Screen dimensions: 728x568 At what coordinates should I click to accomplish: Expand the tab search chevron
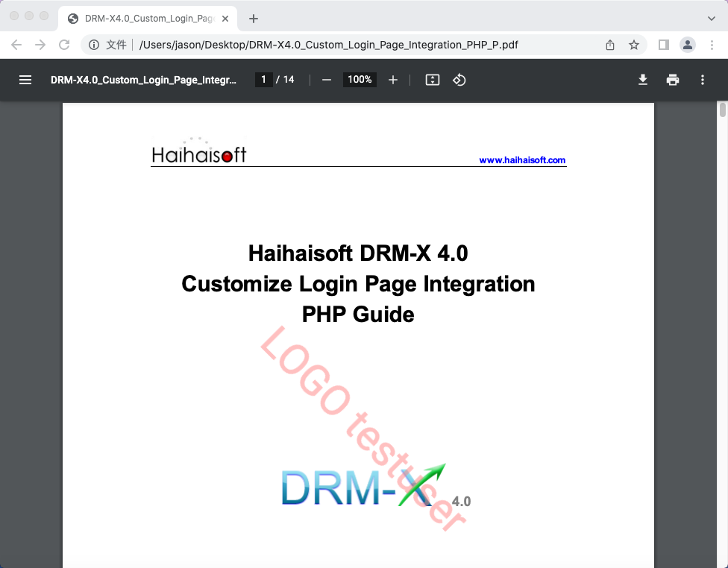pyautogui.click(x=711, y=18)
